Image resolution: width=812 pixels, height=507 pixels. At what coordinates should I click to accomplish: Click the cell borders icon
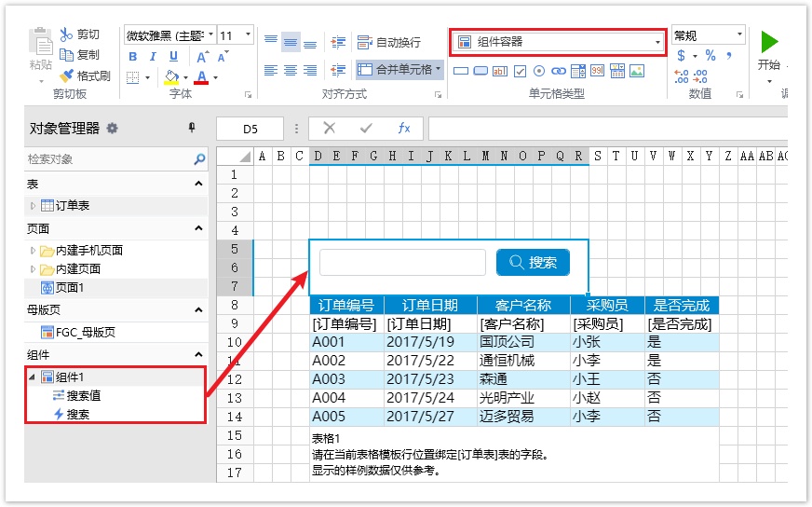coord(133,77)
